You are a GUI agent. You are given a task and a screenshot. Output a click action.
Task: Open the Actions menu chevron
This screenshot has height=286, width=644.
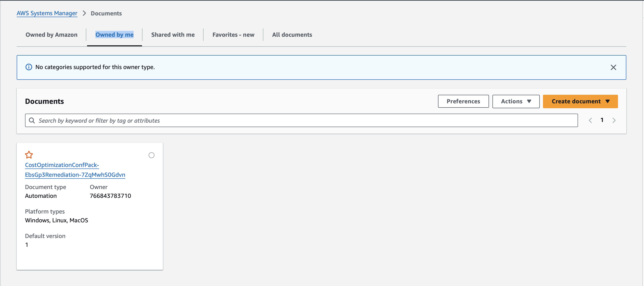tap(529, 101)
